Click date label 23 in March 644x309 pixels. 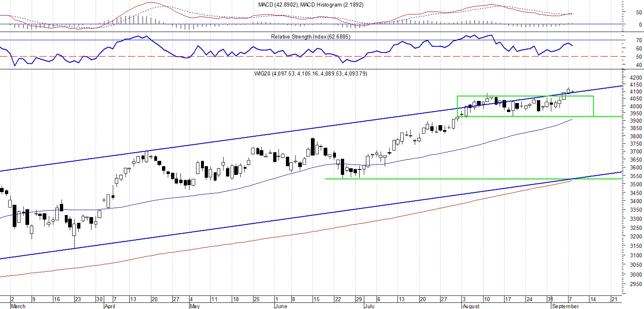[x=78, y=299]
